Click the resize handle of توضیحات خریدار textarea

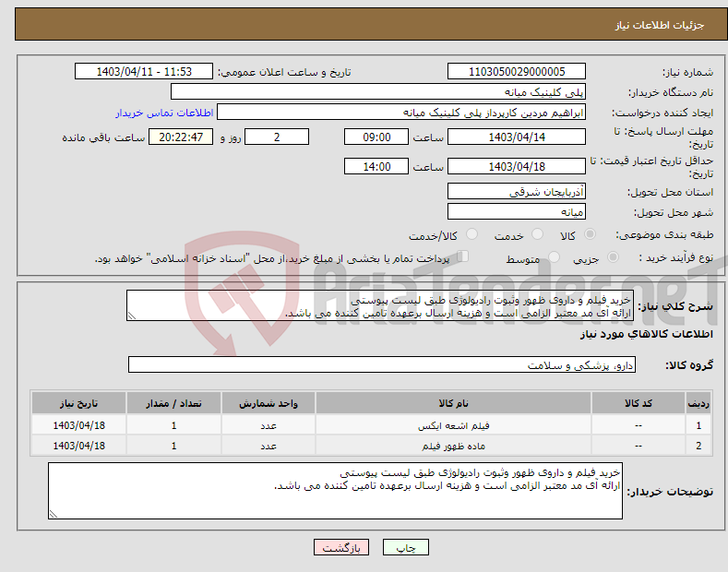pyautogui.click(x=54, y=514)
